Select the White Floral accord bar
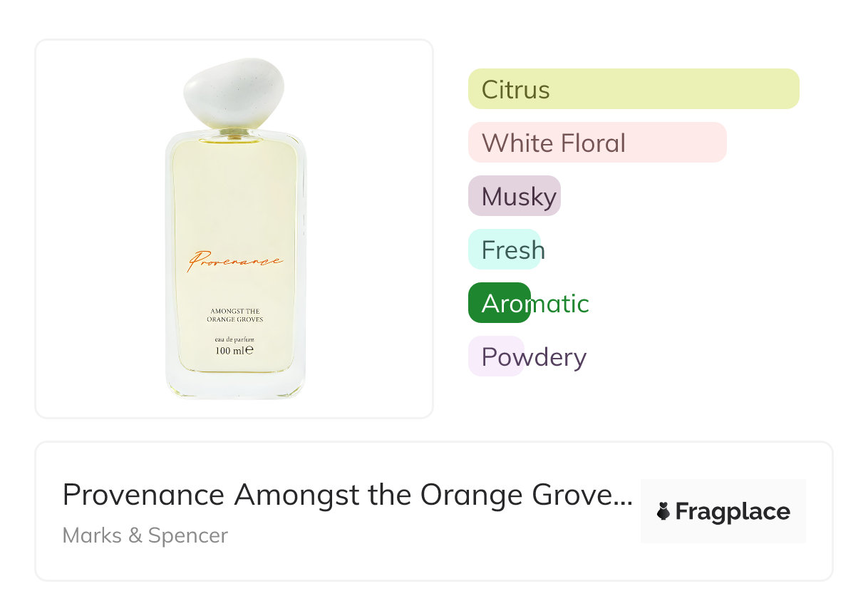 (596, 143)
